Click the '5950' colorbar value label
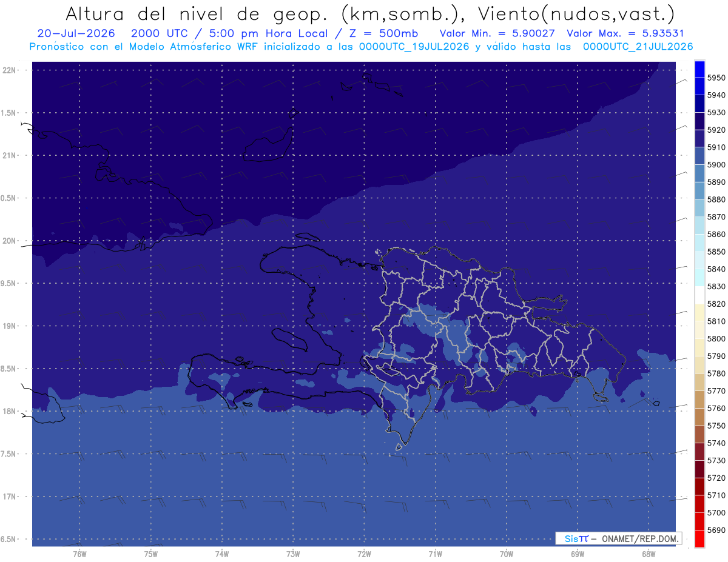Screen dimensions: 728x562 (x=716, y=78)
